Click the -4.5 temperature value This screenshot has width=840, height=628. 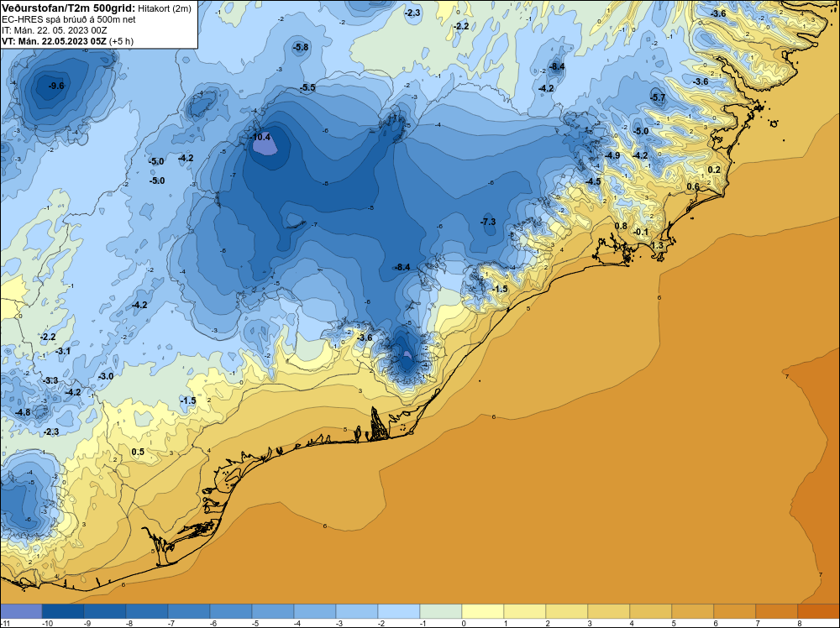[593, 181]
